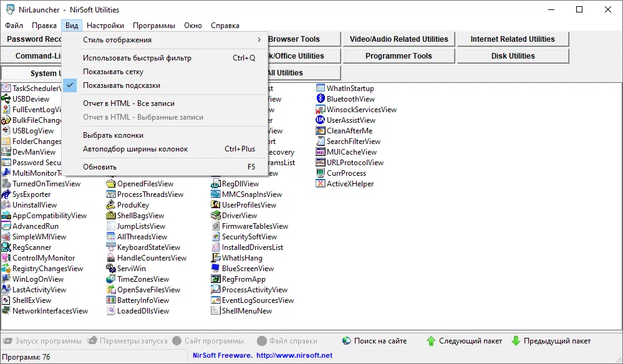Choose 'Автоподбор ширины колонок'

[165, 149]
